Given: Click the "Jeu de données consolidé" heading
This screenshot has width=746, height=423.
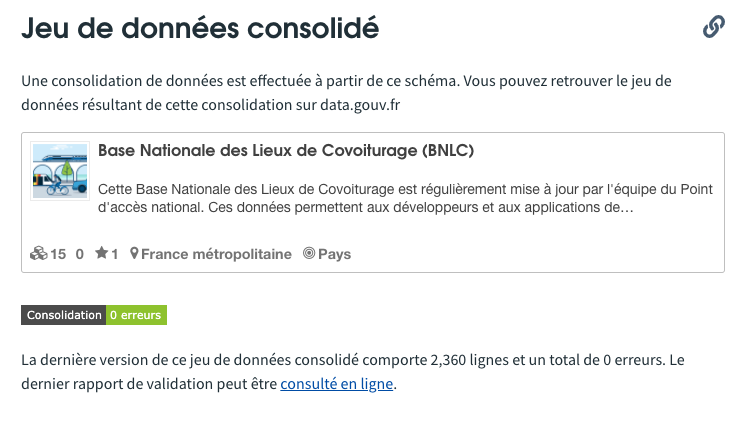Looking at the screenshot, I should pyautogui.click(x=200, y=28).
